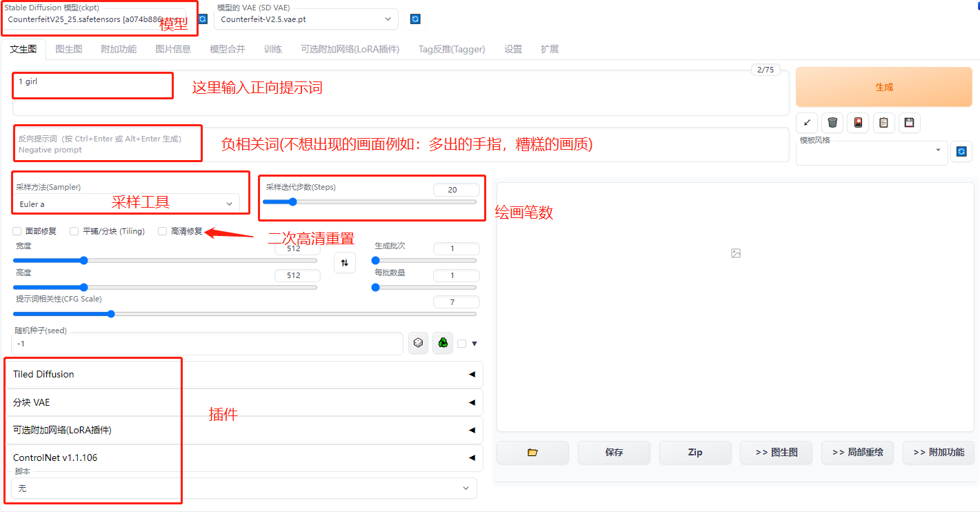Click the arrow icon to read last parameters

807,123
